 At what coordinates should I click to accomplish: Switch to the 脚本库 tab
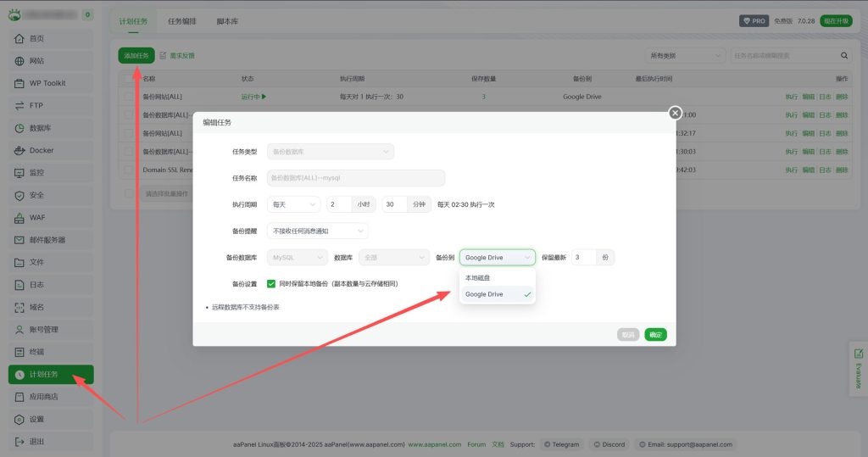point(227,21)
